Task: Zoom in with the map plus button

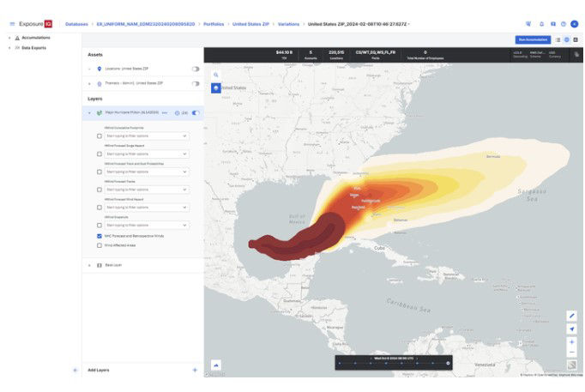Action: 572,341
